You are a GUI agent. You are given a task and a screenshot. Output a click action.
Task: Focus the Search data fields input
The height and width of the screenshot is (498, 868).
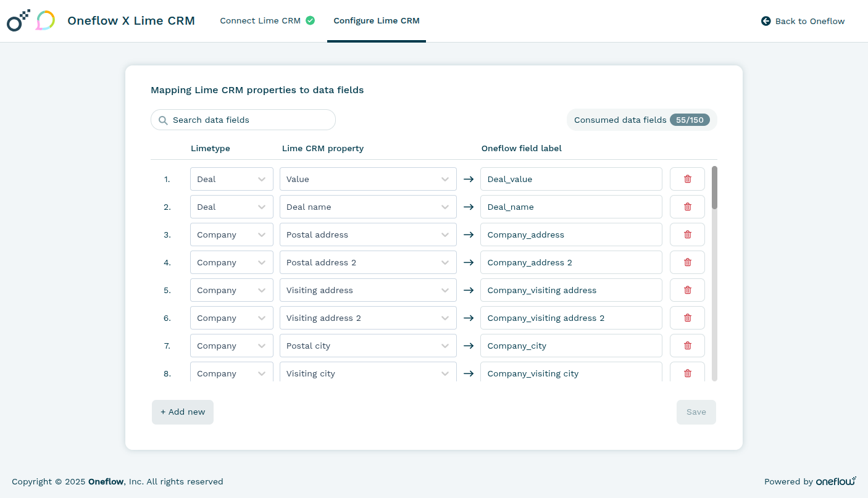point(243,120)
